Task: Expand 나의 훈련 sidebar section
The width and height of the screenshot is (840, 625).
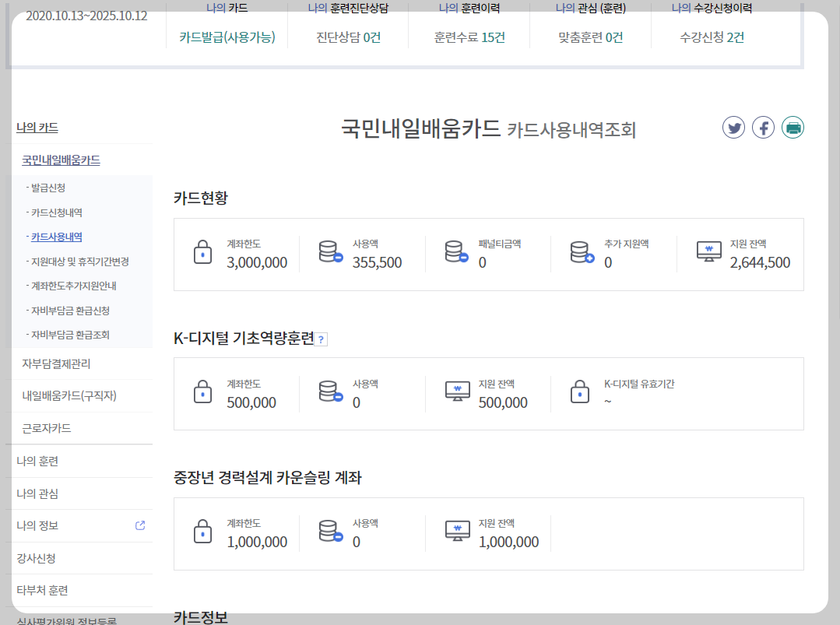Action: [x=37, y=461]
